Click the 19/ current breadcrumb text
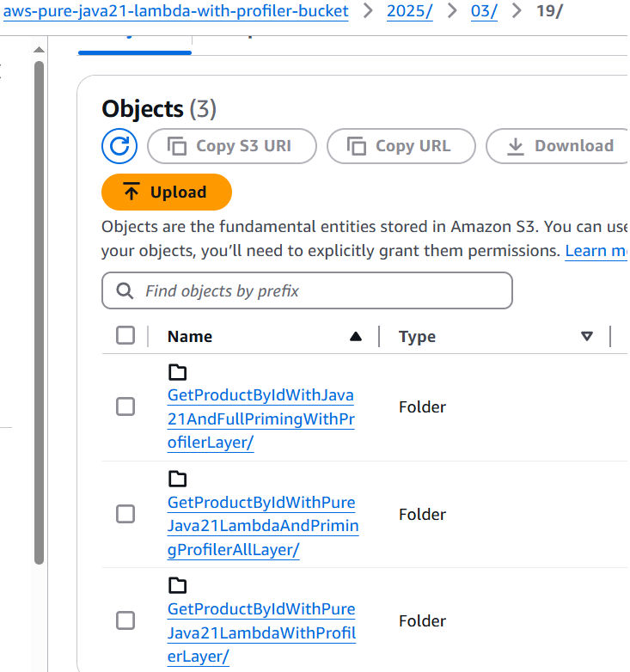 point(549,11)
